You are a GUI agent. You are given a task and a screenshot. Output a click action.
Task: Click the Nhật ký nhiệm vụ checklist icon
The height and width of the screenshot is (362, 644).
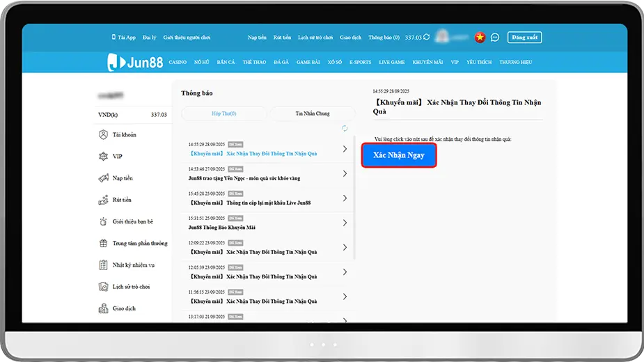[x=103, y=265]
